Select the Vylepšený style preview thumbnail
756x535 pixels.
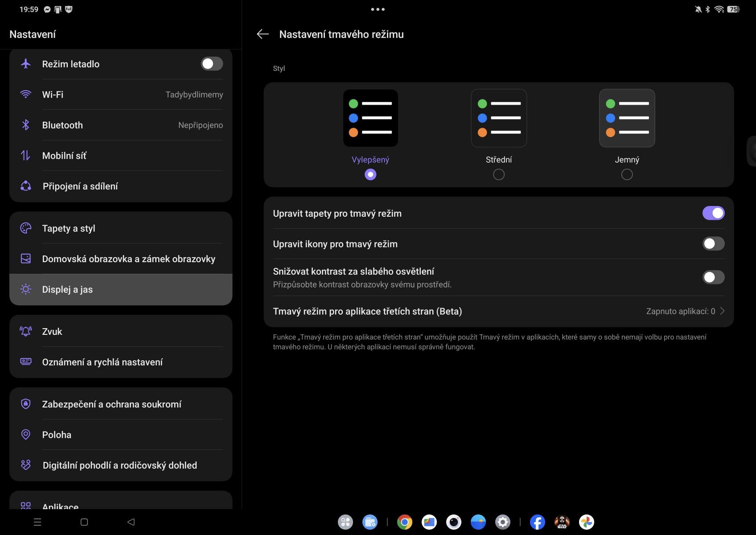tap(370, 118)
